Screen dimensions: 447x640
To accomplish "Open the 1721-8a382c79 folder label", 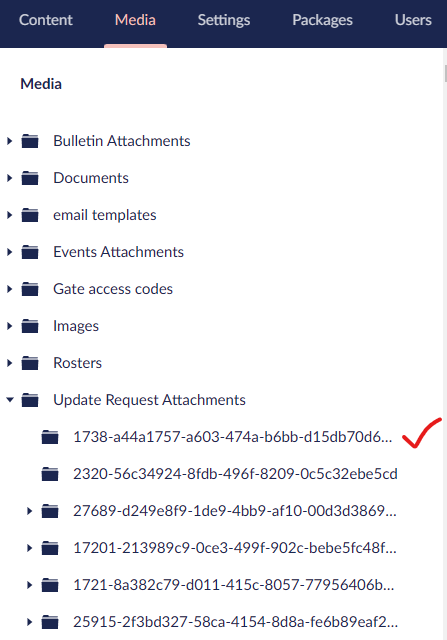I will (234, 585).
